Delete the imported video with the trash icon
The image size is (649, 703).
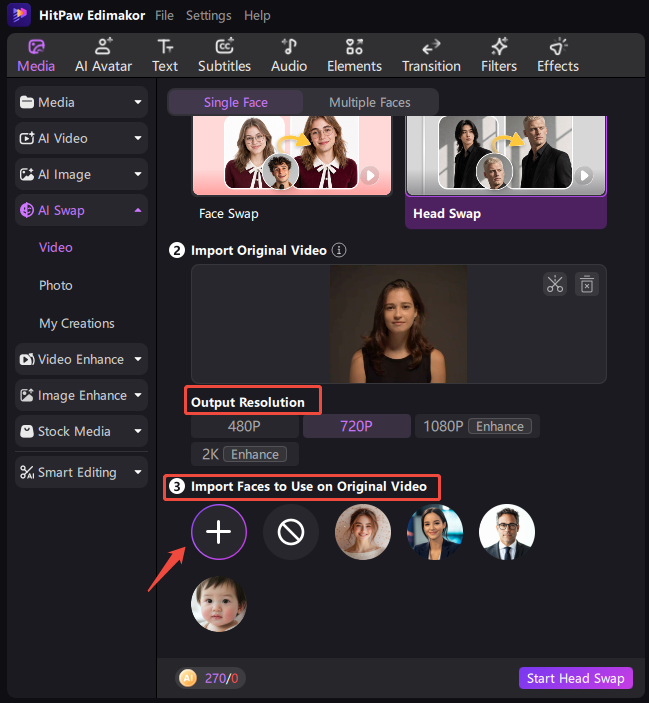pyautogui.click(x=587, y=284)
